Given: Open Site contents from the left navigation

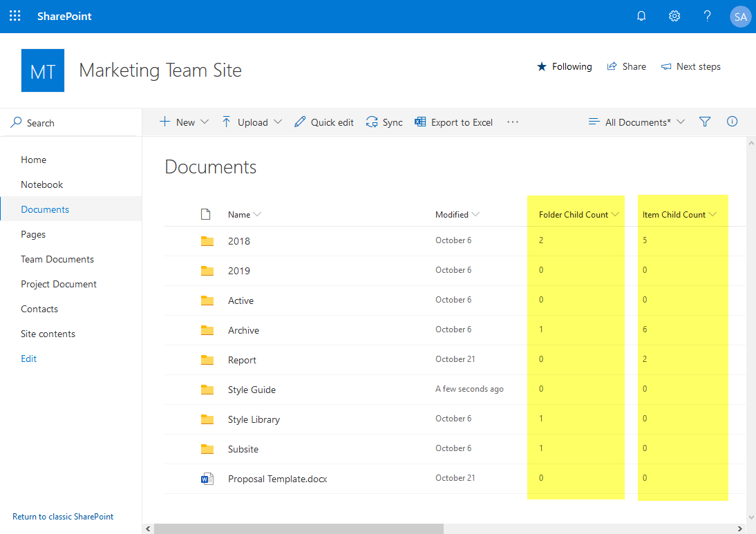Looking at the screenshot, I should [48, 333].
